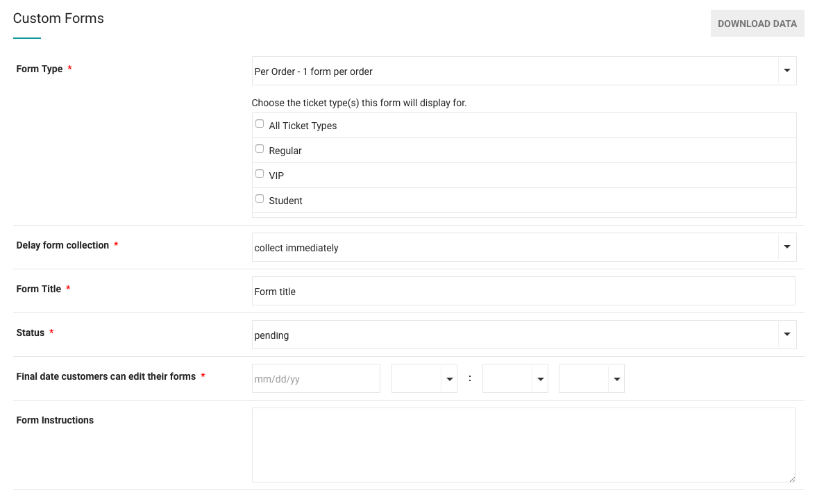Select the Custom Forms tab
This screenshot has height=504, width=817.
pyautogui.click(x=58, y=18)
